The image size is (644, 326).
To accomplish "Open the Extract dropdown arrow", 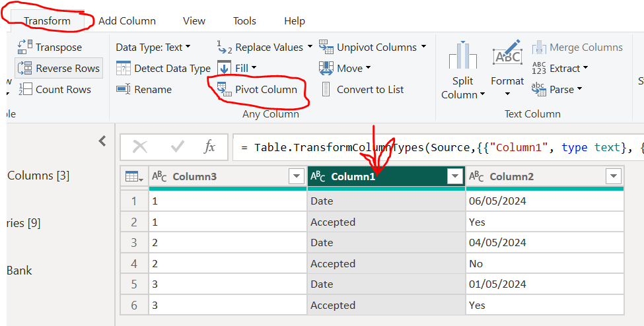I will tap(585, 68).
